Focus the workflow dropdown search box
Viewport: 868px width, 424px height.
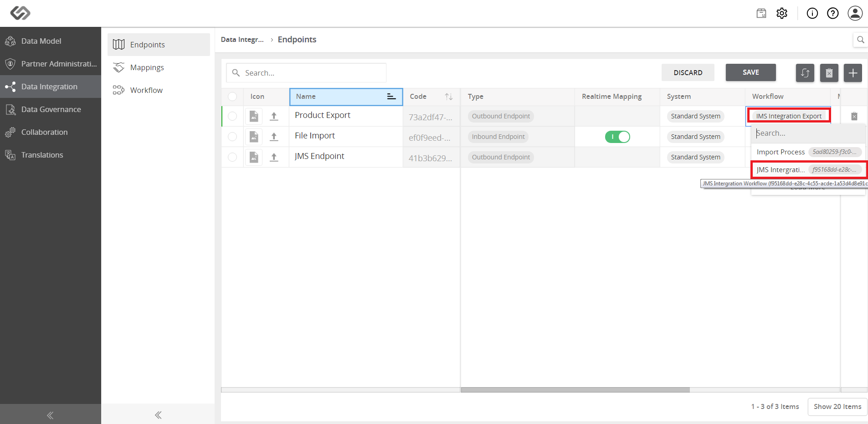pyautogui.click(x=807, y=133)
